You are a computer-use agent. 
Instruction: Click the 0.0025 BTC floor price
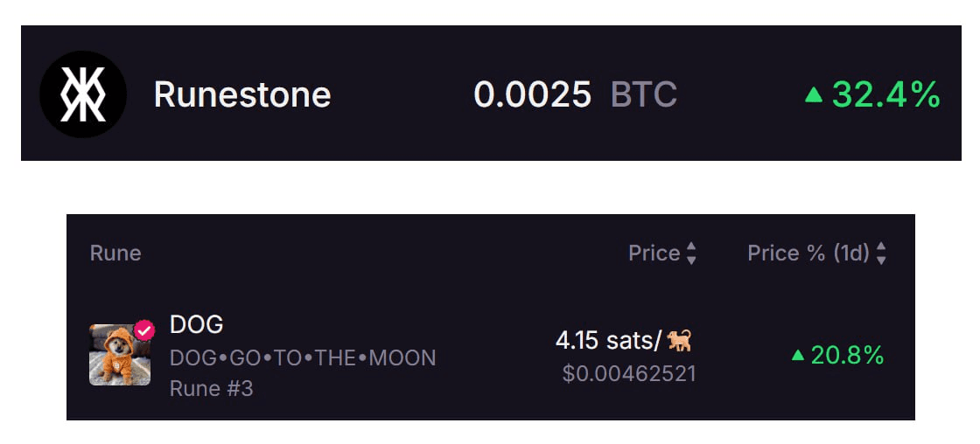575,95
